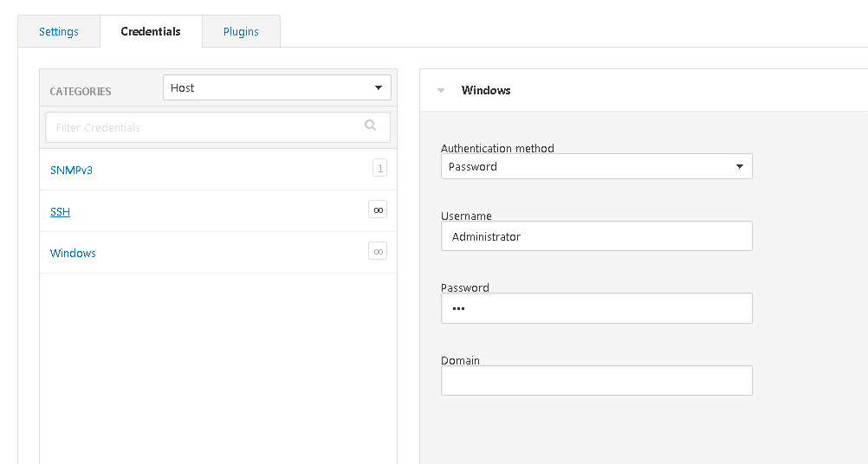
Task: Click the SNMPv3 count badge
Action: 379,168
